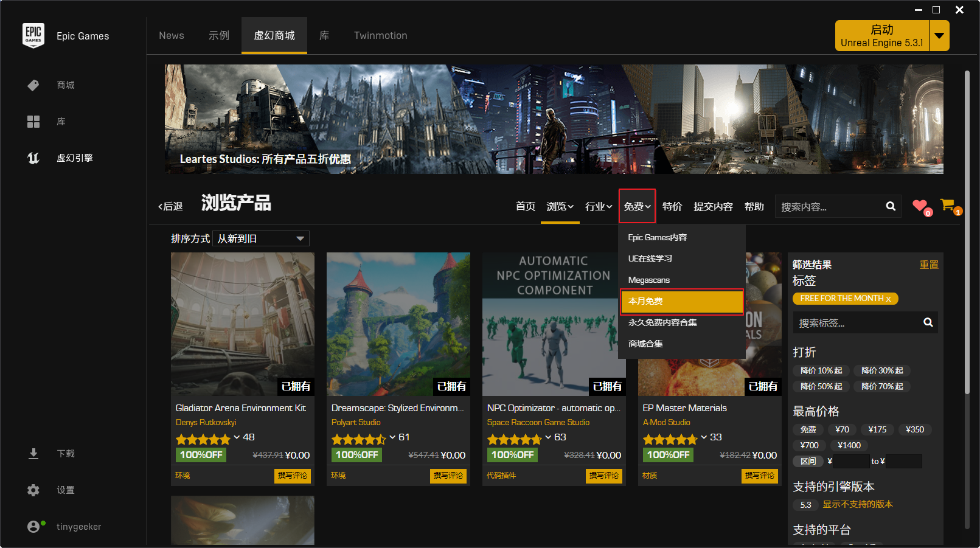Toggle the ¥350 max price filter
980x548 pixels.
tap(915, 430)
